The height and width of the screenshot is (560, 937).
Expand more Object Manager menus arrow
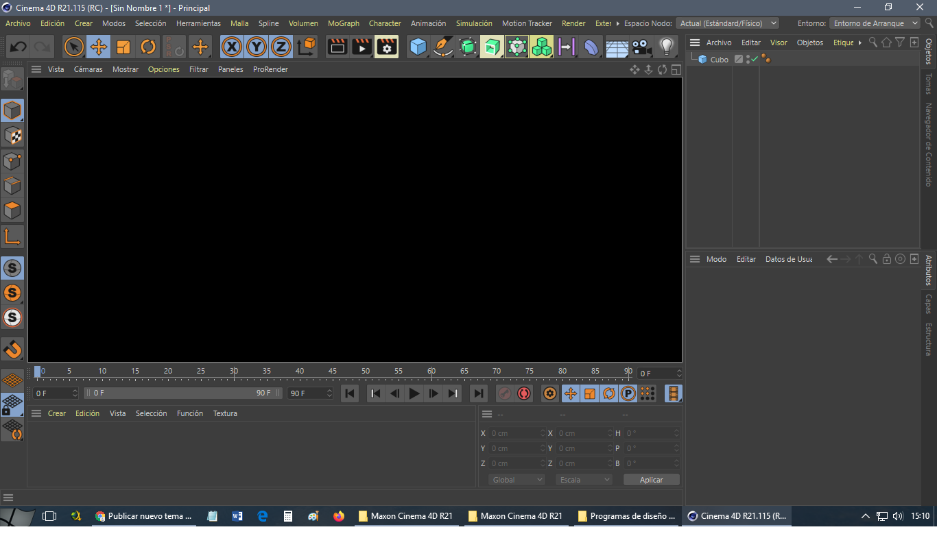(x=860, y=42)
